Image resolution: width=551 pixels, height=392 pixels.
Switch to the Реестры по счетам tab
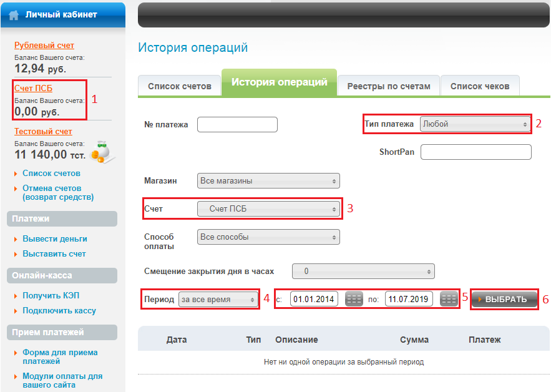click(389, 86)
